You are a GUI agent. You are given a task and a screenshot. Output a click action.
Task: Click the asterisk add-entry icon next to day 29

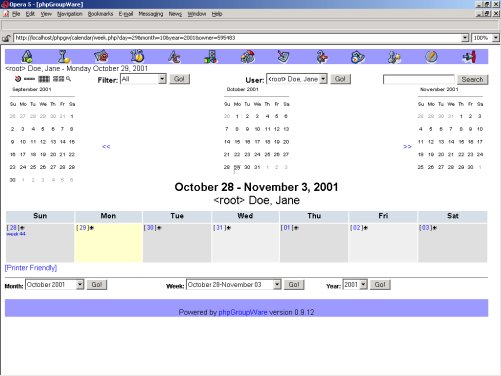tap(92, 228)
